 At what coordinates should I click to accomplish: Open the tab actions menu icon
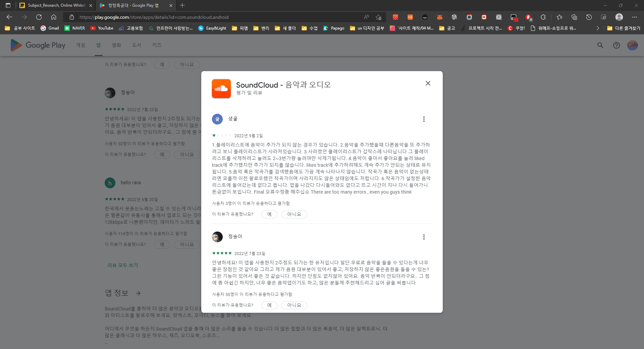[x=8, y=5]
